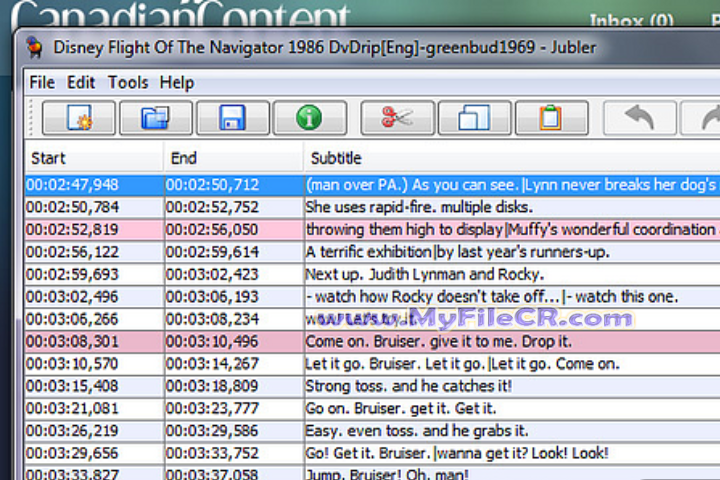Select end time 00:03:29,586
Screen dimensions: 720x480
tap(212, 431)
